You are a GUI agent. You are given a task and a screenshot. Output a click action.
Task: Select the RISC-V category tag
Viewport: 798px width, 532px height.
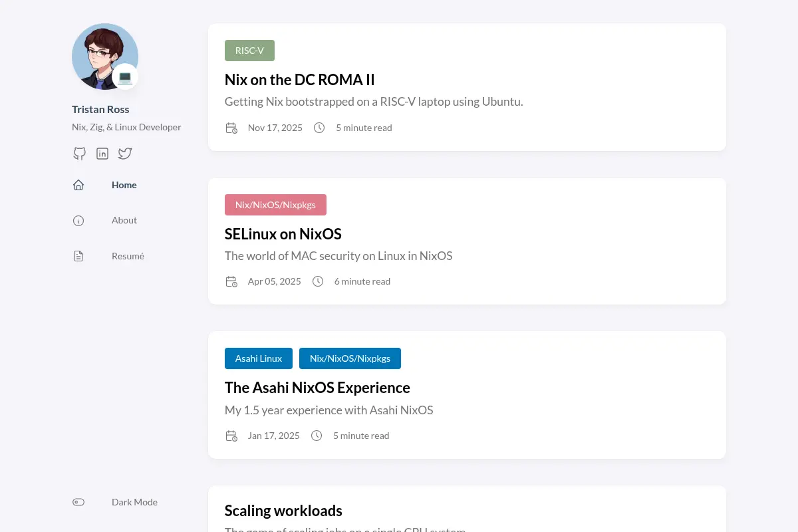249,51
